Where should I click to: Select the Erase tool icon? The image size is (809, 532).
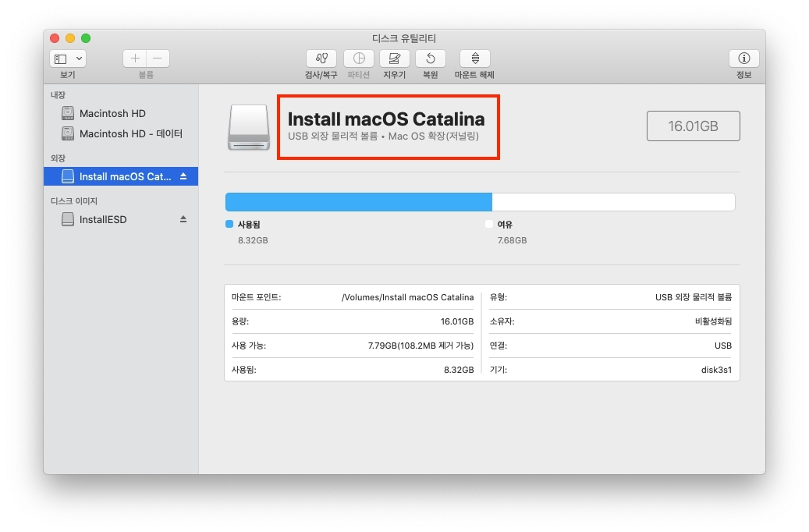[x=395, y=59]
